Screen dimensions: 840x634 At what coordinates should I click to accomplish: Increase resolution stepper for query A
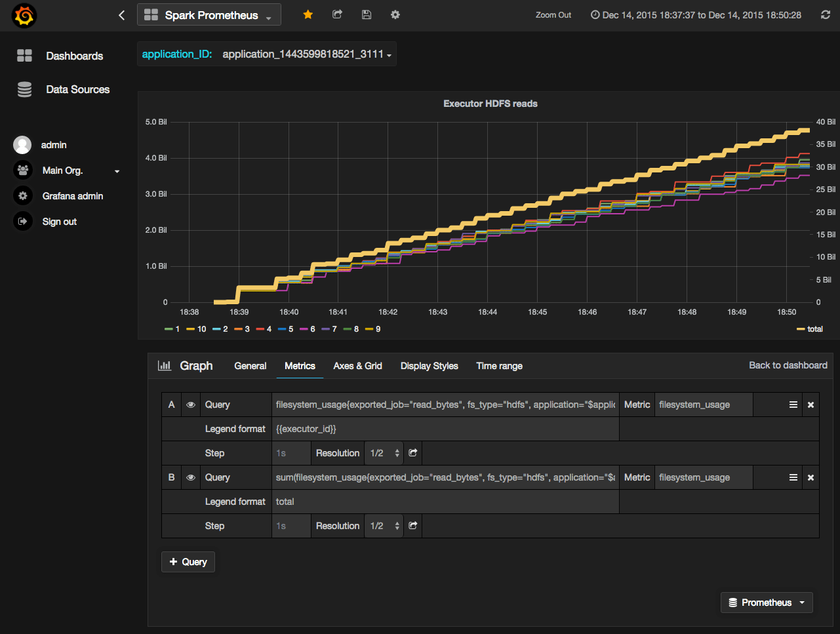click(x=397, y=450)
